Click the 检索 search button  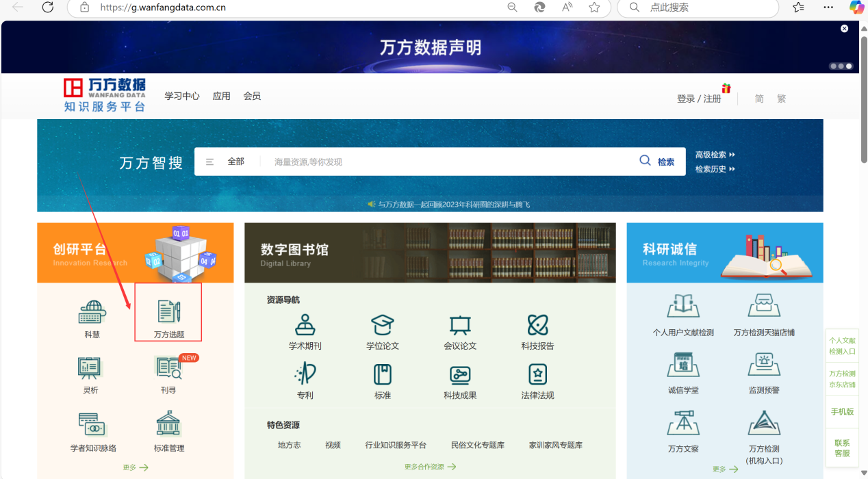pos(658,161)
